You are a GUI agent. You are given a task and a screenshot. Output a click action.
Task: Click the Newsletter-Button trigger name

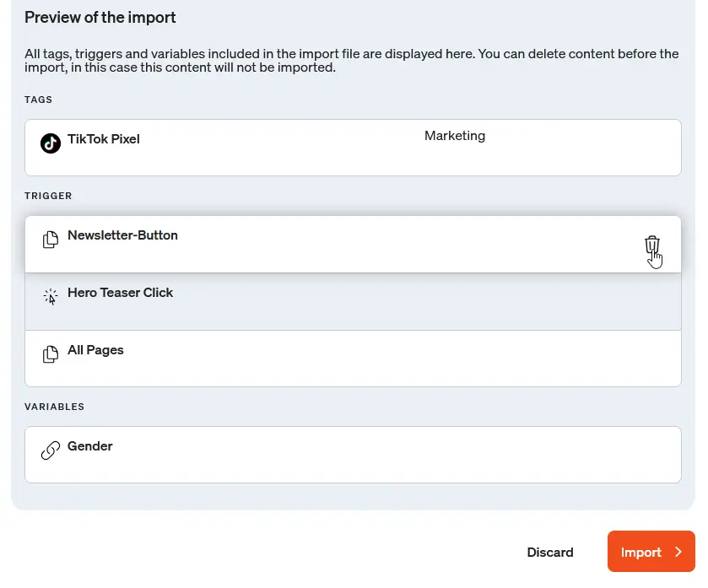122,235
